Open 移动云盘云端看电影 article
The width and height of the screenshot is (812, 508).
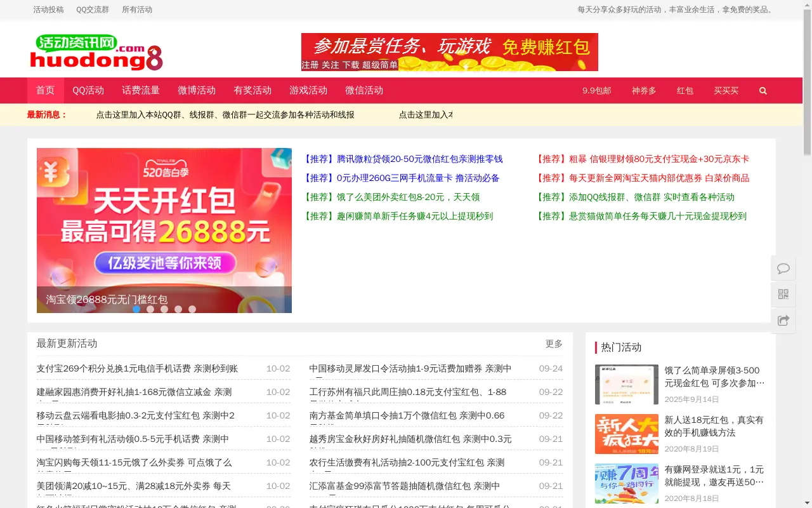pos(136,415)
